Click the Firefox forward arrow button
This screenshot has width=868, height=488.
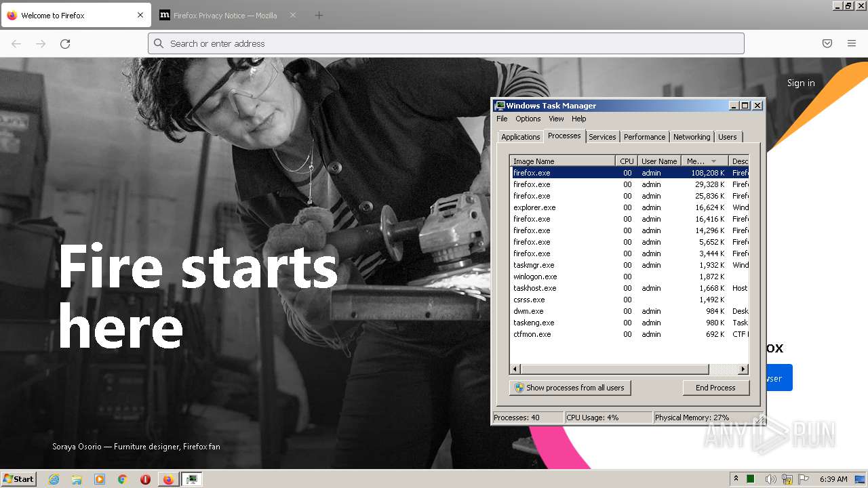41,43
